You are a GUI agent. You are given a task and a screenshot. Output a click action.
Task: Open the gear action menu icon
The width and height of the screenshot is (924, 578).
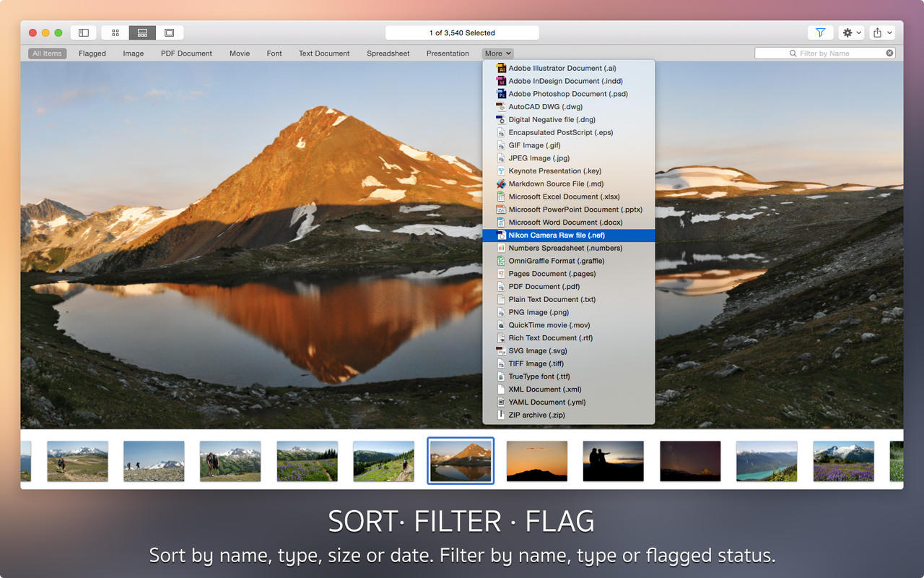[x=846, y=32]
